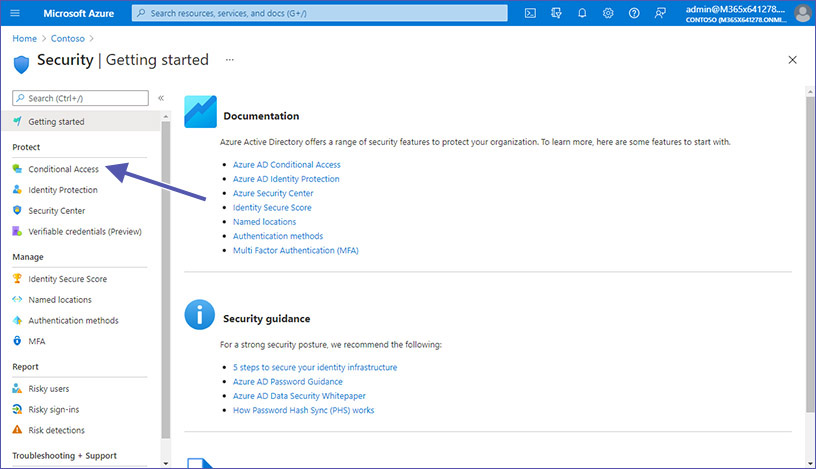Click the admin@M365x641278 account name
The height and width of the screenshot is (469, 816).
point(735,9)
